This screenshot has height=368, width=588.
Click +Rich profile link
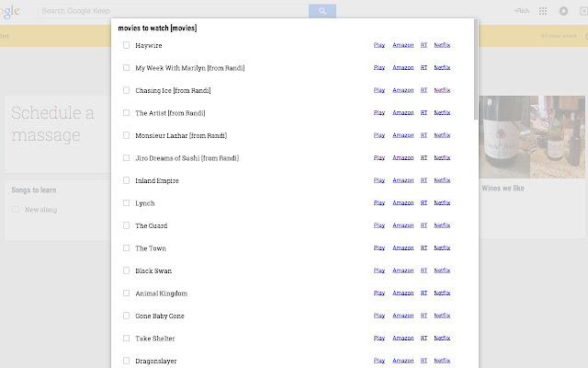[x=522, y=11]
